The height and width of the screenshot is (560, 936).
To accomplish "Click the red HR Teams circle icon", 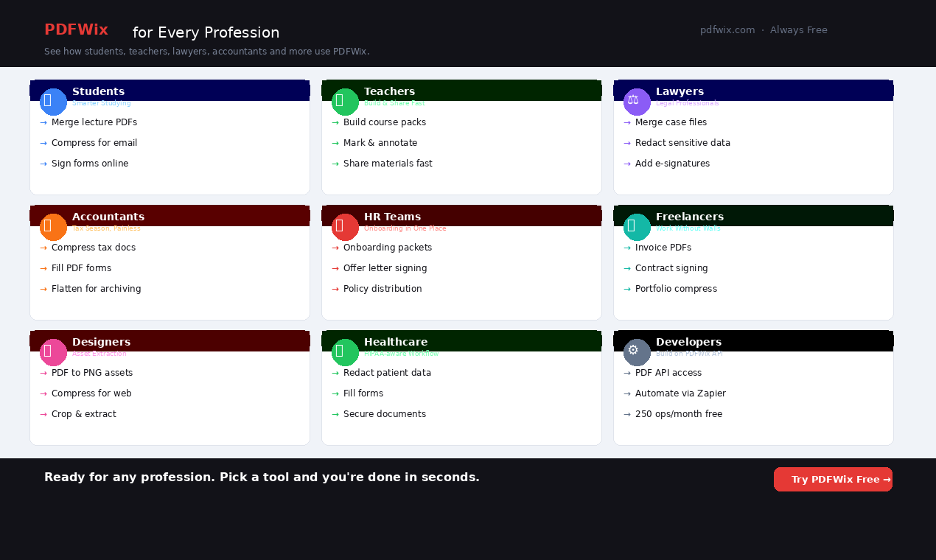I will tap(345, 227).
